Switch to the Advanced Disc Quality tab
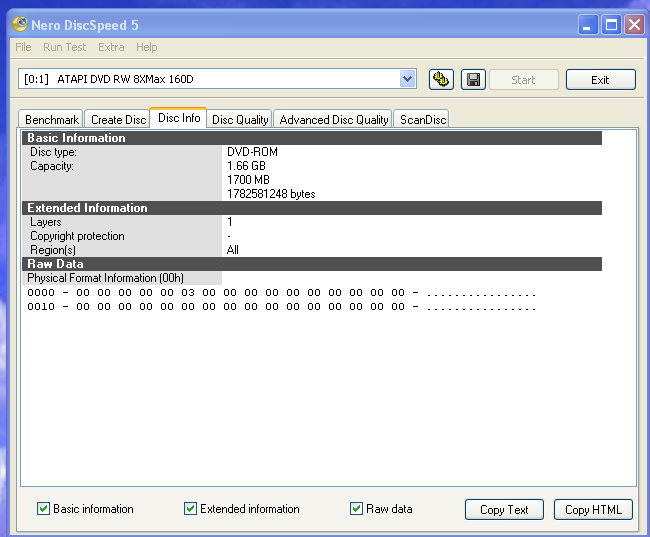This screenshot has height=537, width=650. pos(333,119)
